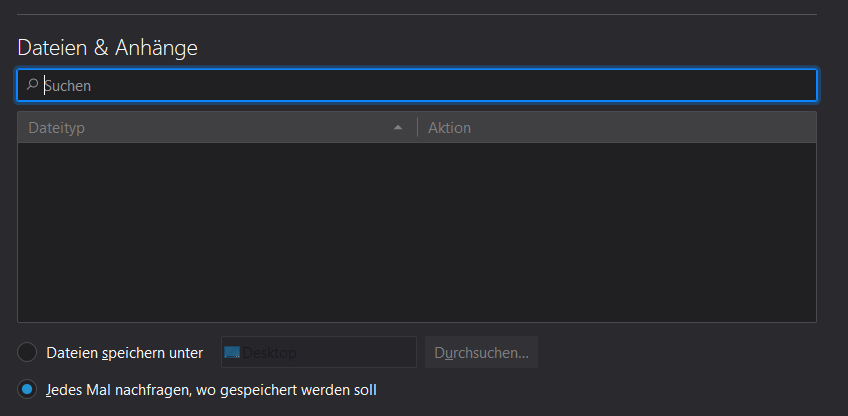Click the "Desktop" text in path field
The image size is (848, 416).
269,353
